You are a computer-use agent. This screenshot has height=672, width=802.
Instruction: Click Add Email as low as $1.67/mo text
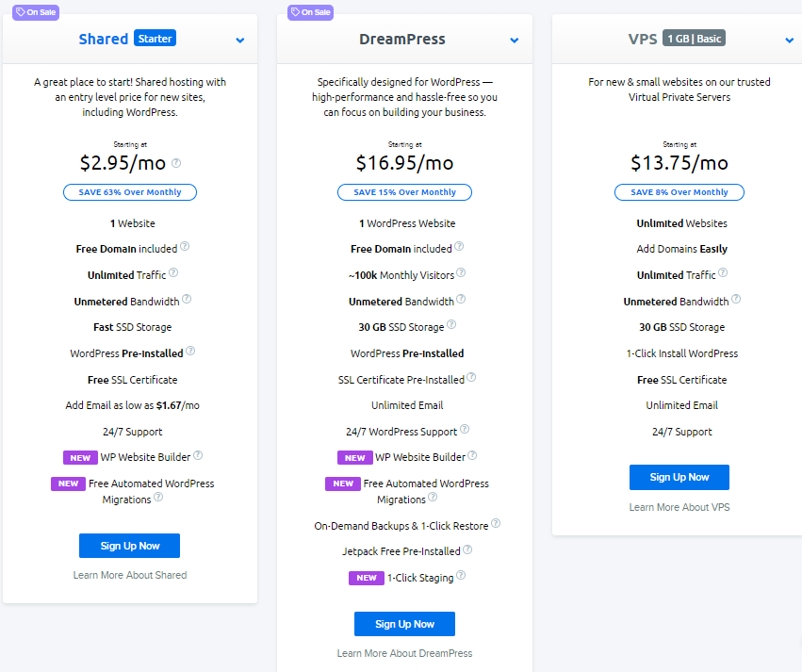pos(133,405)
